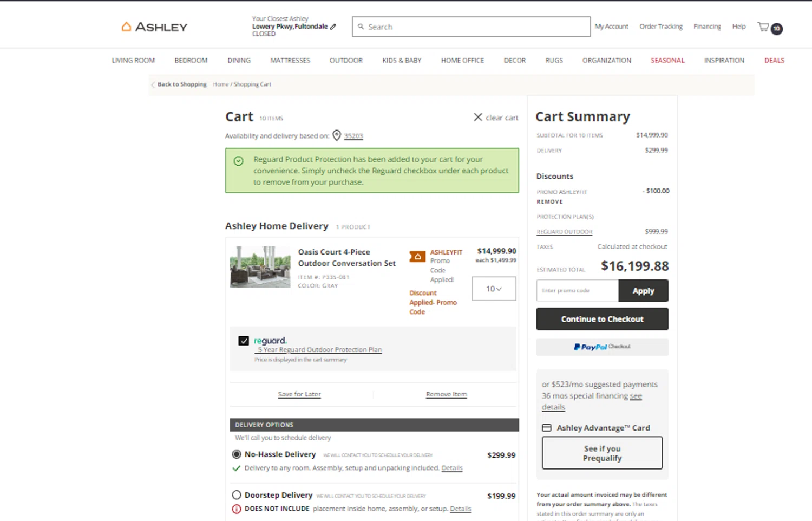Click the search magnifier icon
The image size is (812, 521).
point(361,26)
